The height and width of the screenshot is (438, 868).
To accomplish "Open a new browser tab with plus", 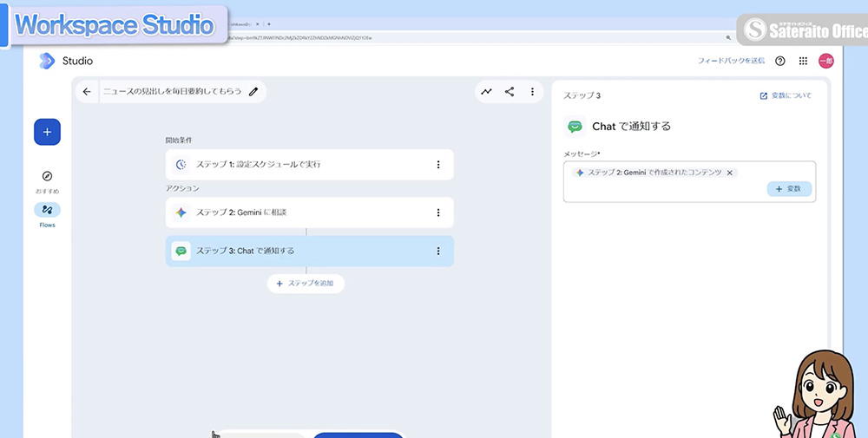I will (x=269, y=24).
